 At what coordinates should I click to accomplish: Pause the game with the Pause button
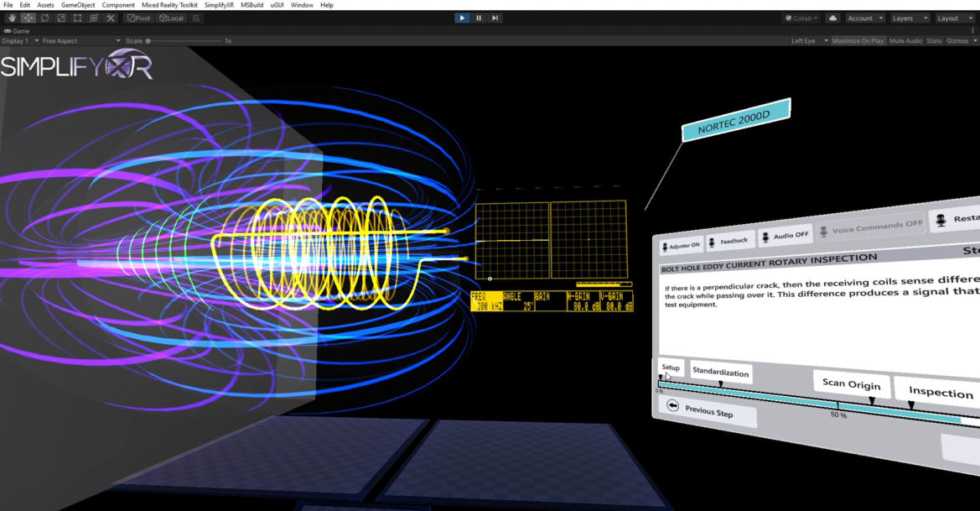click(x=479, y=18)
